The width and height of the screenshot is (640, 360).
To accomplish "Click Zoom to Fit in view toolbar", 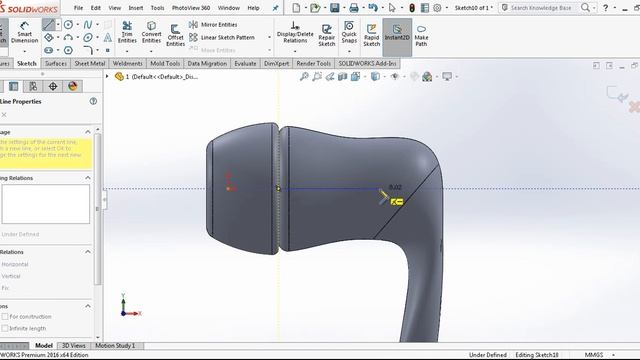I will 304,76.
